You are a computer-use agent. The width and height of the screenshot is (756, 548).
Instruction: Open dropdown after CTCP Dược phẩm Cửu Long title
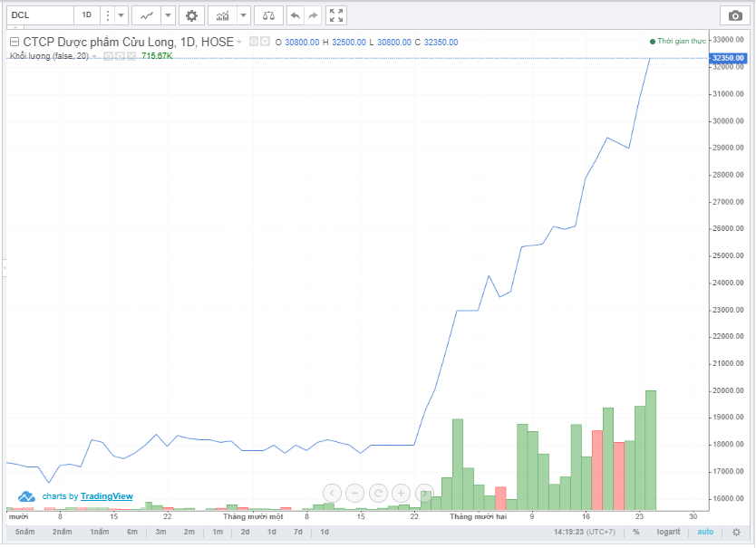pos(239,43)
